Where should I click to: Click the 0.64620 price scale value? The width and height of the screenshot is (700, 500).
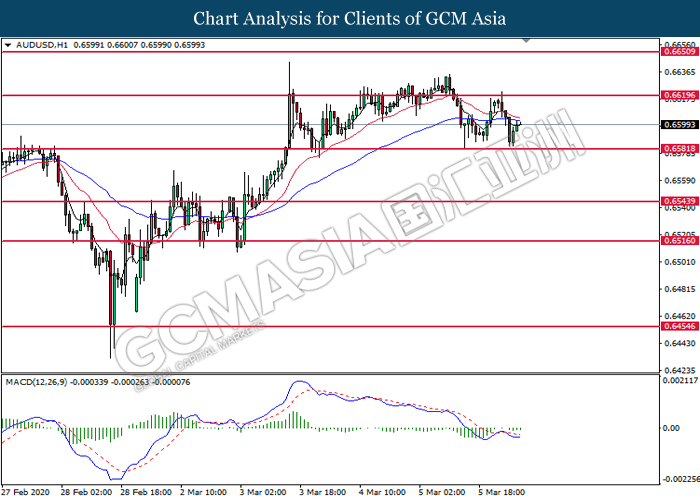679,316
